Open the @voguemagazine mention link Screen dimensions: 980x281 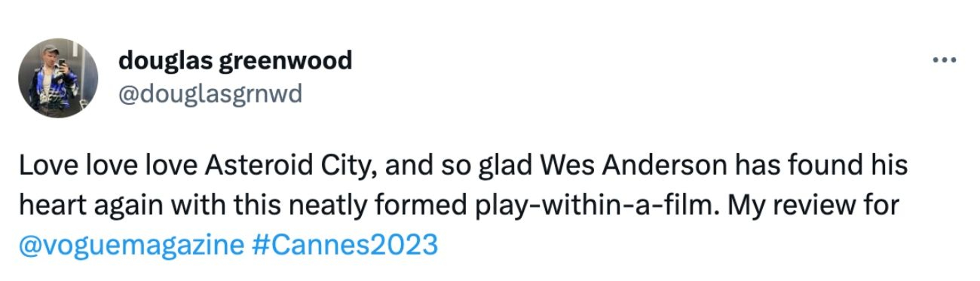(x=132, y=245)
